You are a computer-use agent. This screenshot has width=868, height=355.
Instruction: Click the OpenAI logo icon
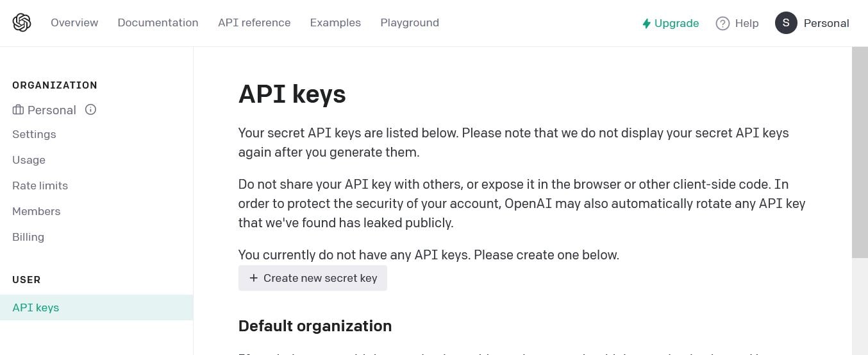pos(22,23)
